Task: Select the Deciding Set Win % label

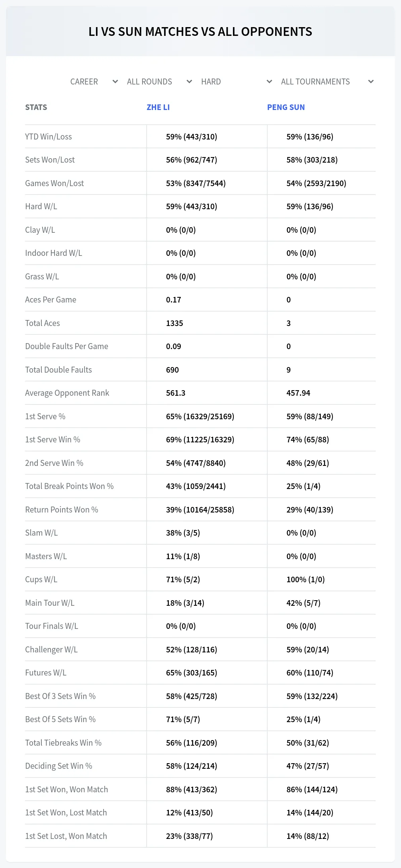Action: pos(59,766)
